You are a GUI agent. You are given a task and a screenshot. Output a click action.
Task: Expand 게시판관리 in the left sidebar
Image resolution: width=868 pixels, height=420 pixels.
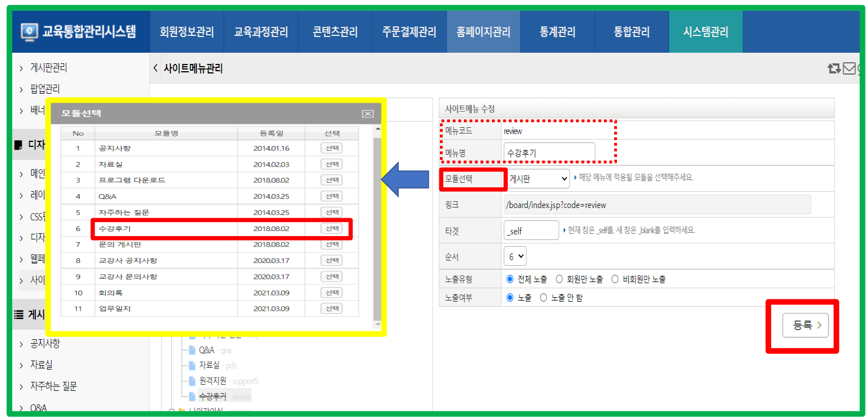pos(49,68)
